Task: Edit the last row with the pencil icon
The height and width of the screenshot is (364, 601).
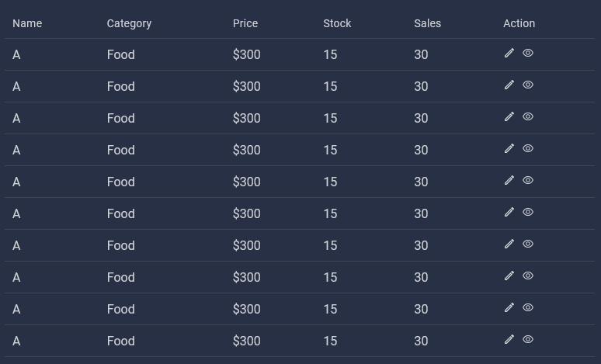Action: [509, 339]
